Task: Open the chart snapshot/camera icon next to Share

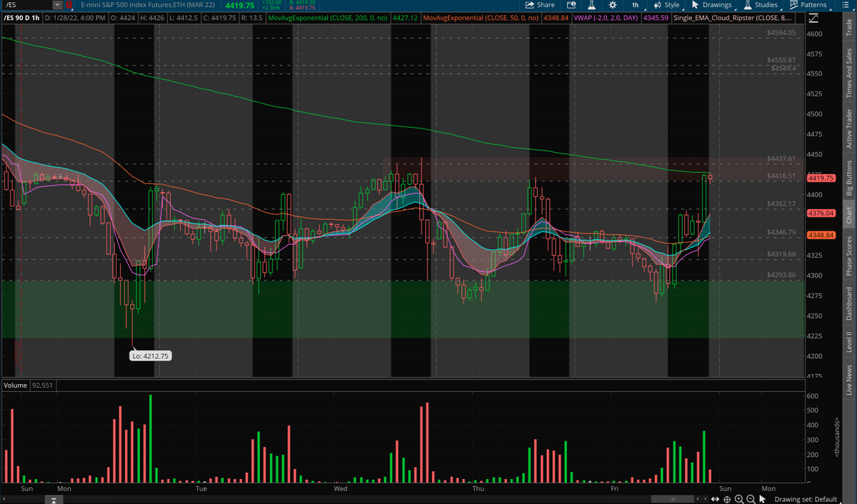Action: click(x=571, y=5)
